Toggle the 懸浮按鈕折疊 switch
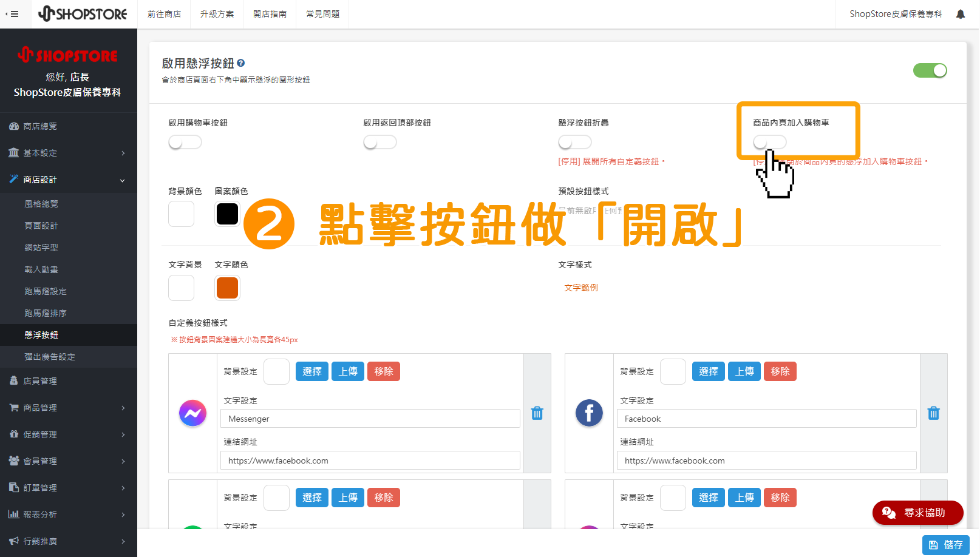980x557 pixels. pos(575,142)
